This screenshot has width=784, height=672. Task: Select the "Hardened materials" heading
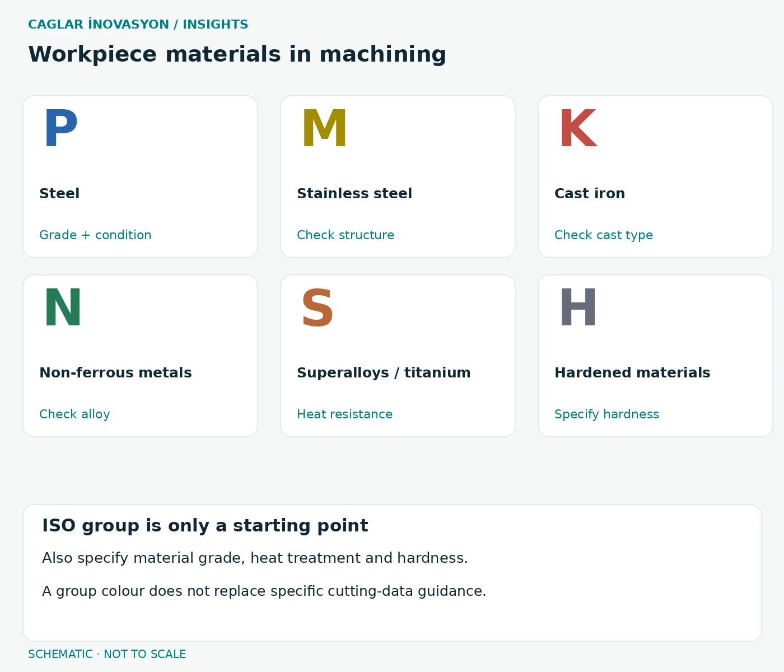tap(632, 373)
